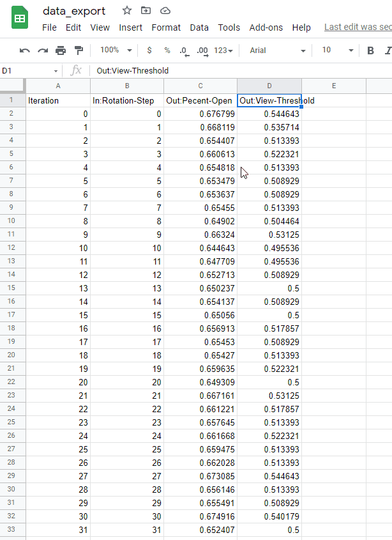Apply percent format from toolbar
Image resolution: width=392 pixels, height=540 pixels.
(167, 50)
